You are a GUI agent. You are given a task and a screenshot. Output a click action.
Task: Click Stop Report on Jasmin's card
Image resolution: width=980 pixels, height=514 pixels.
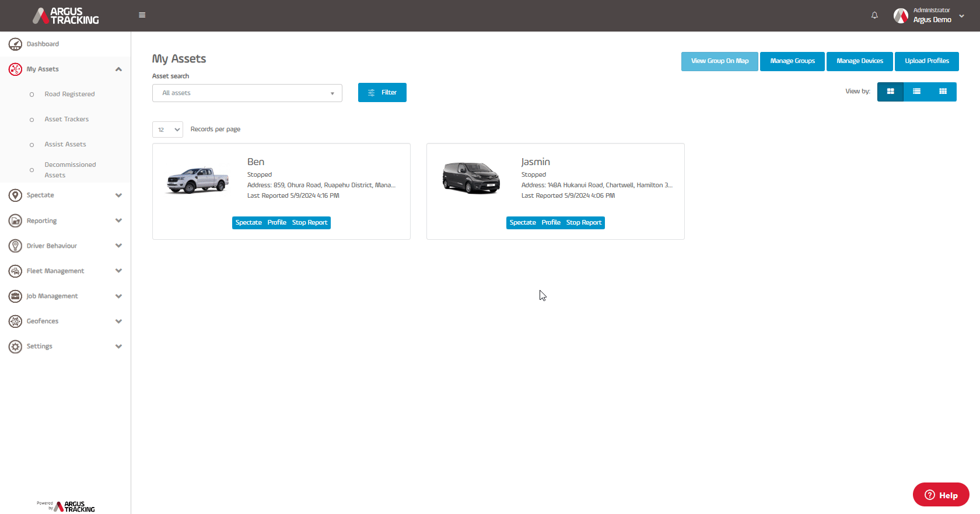tap(584, 223)
